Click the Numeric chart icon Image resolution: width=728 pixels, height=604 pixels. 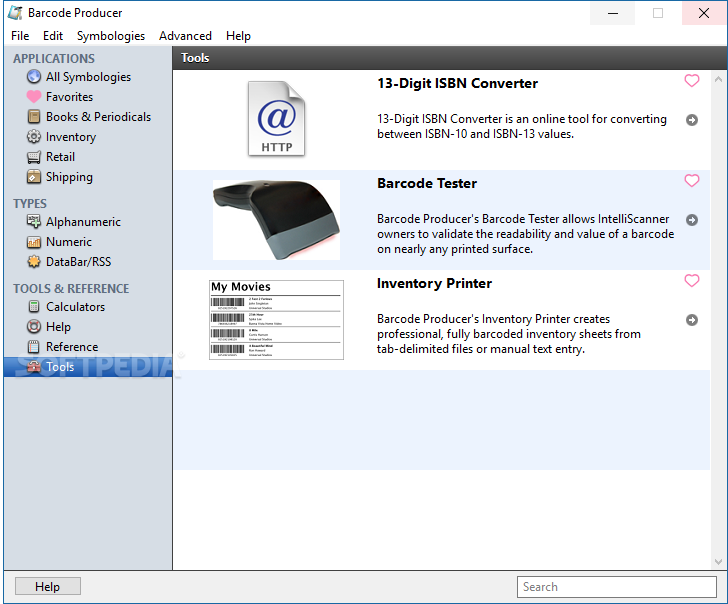(33, 242)
